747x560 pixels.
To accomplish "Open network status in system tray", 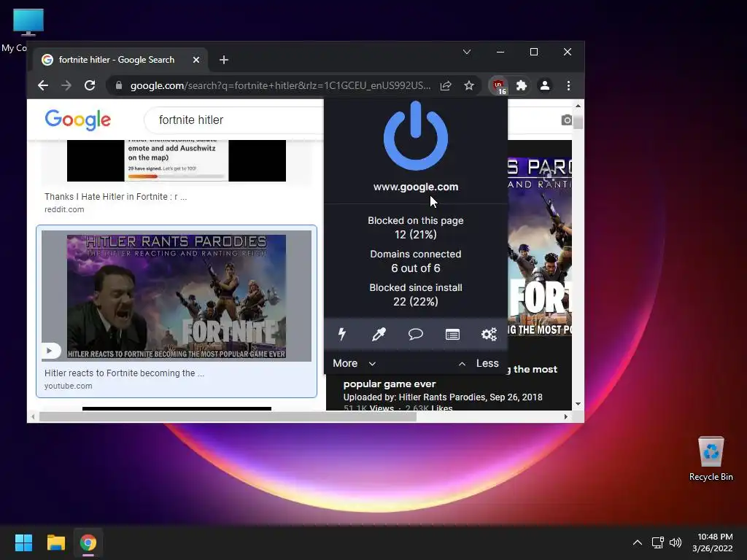I will tap(658, 542).
